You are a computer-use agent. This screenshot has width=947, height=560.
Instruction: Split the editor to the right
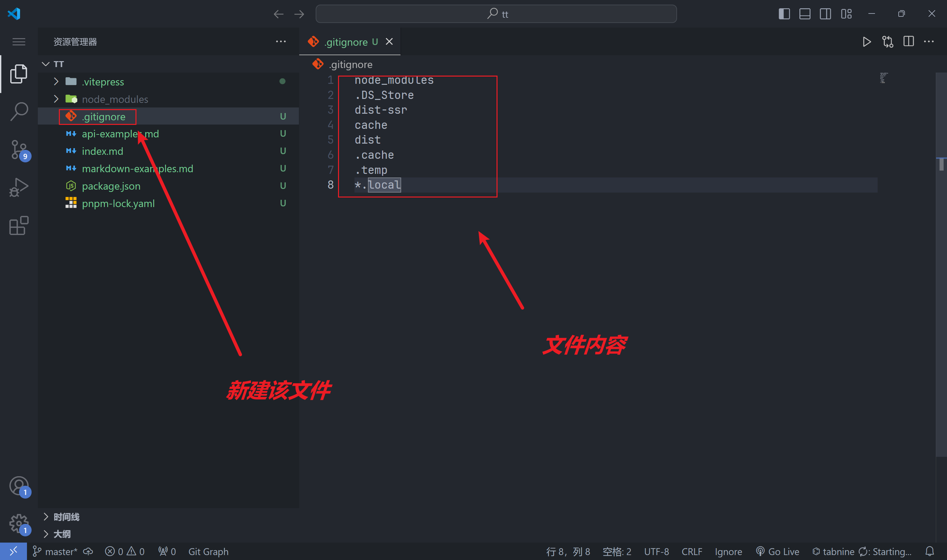coord(908,41)
